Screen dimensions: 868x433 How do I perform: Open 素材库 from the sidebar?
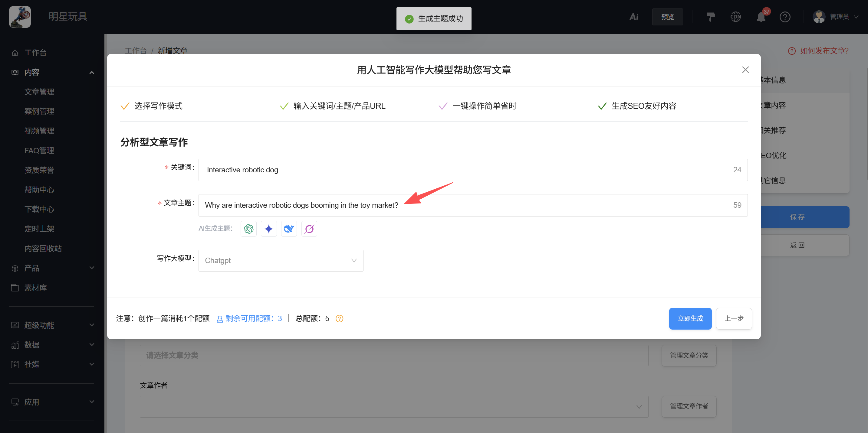(x=36, y=288)
